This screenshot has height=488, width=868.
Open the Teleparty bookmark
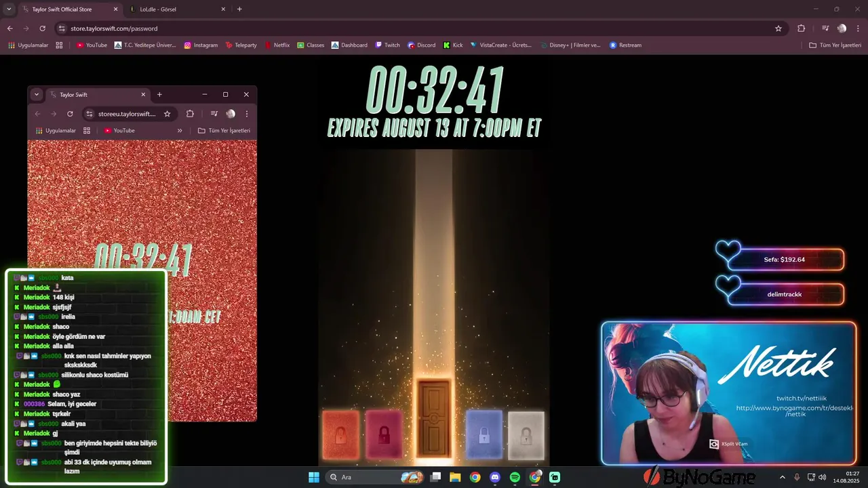pyautogui.click(x=241, y=45)
